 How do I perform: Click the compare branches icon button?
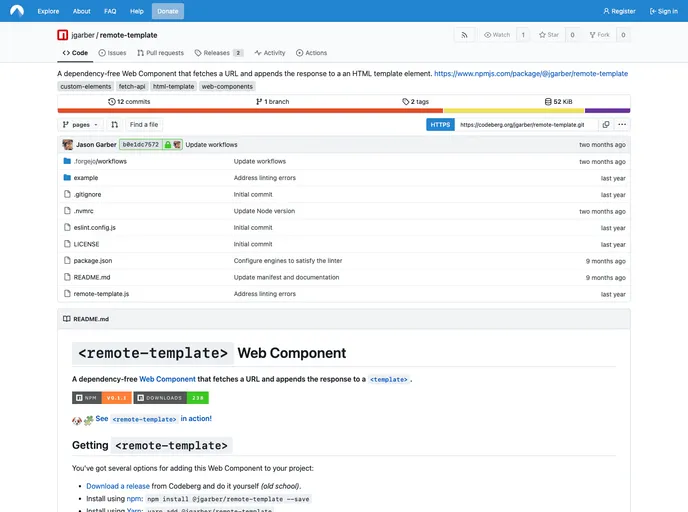click(114, 125)
